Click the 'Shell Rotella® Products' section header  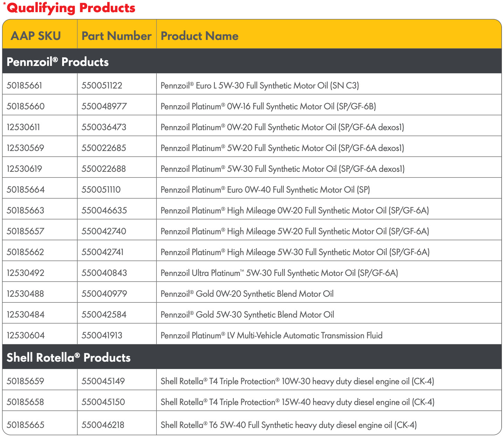coord(69,357)
